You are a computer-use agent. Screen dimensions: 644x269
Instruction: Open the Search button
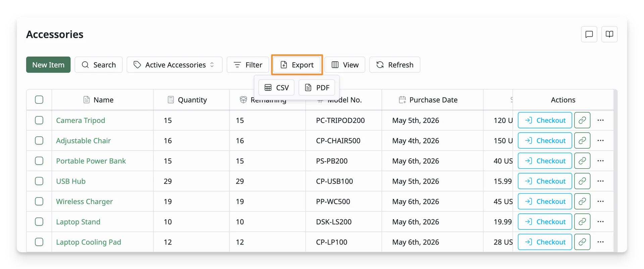tap(99, 65)
